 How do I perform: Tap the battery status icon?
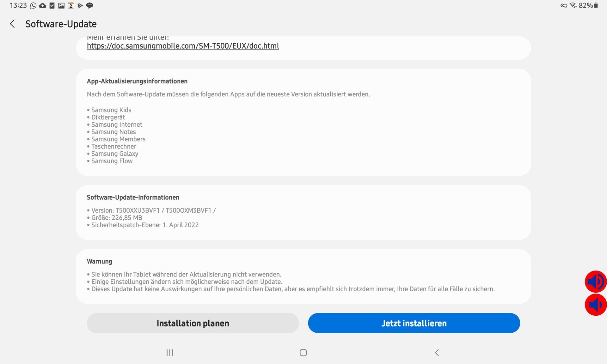click(x=596, y=5)
